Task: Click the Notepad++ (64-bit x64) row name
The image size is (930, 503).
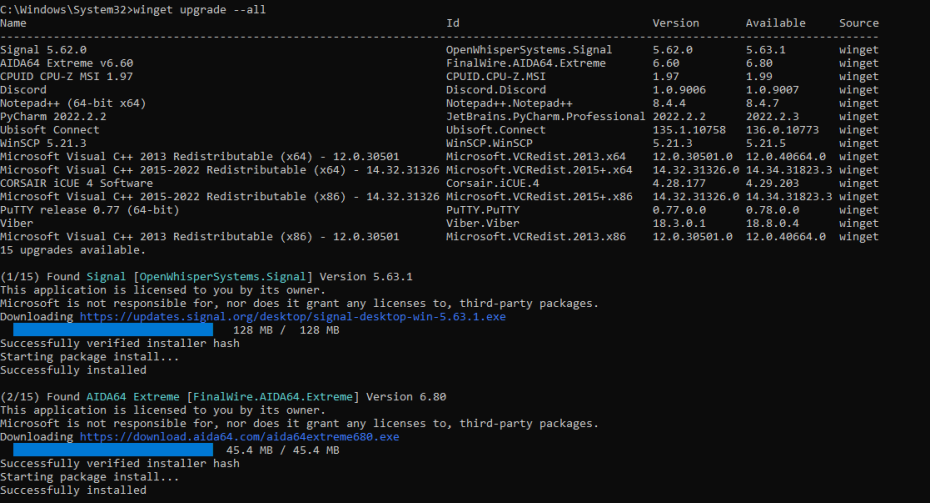Action: tap(73, 103)
